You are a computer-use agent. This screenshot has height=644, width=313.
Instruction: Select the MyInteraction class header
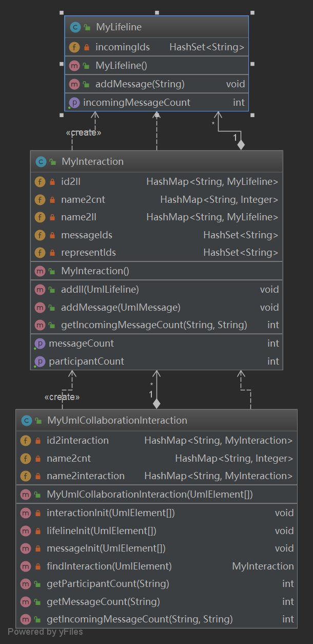156,162
